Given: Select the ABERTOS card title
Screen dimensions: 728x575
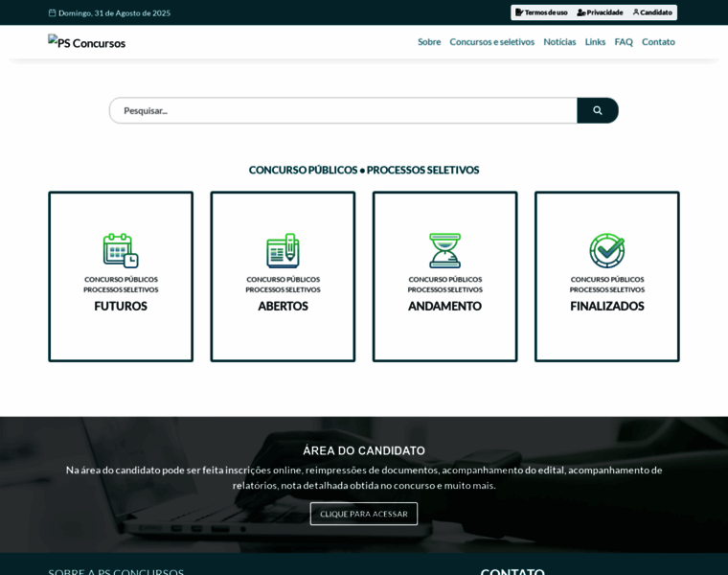Looking at the screenshot, I should [x=283, y=306].
